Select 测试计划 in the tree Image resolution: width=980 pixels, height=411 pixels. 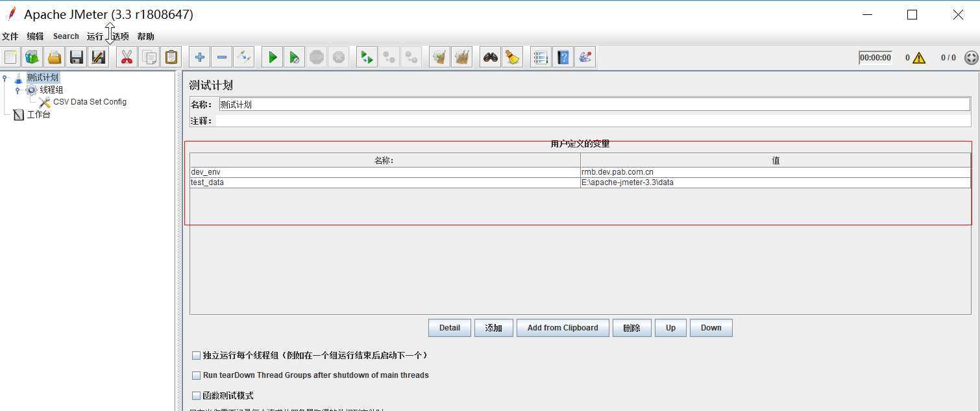(x=42, y=78)
